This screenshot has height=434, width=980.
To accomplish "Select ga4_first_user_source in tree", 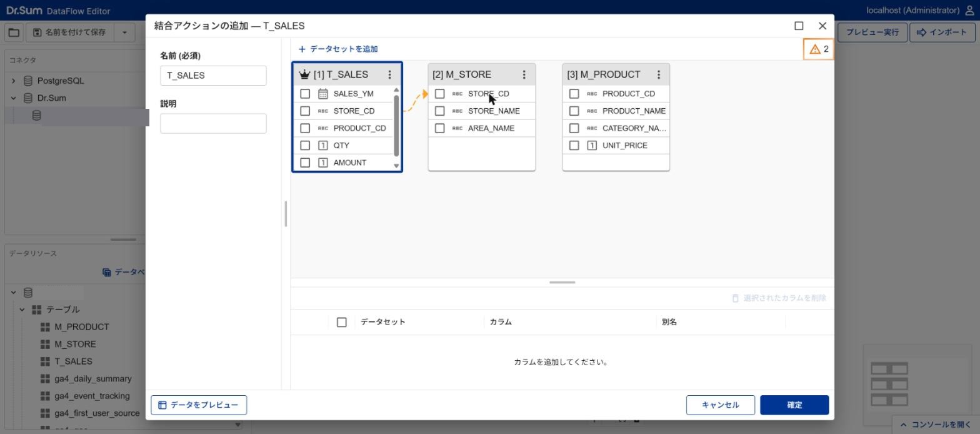I will point(97,413).
